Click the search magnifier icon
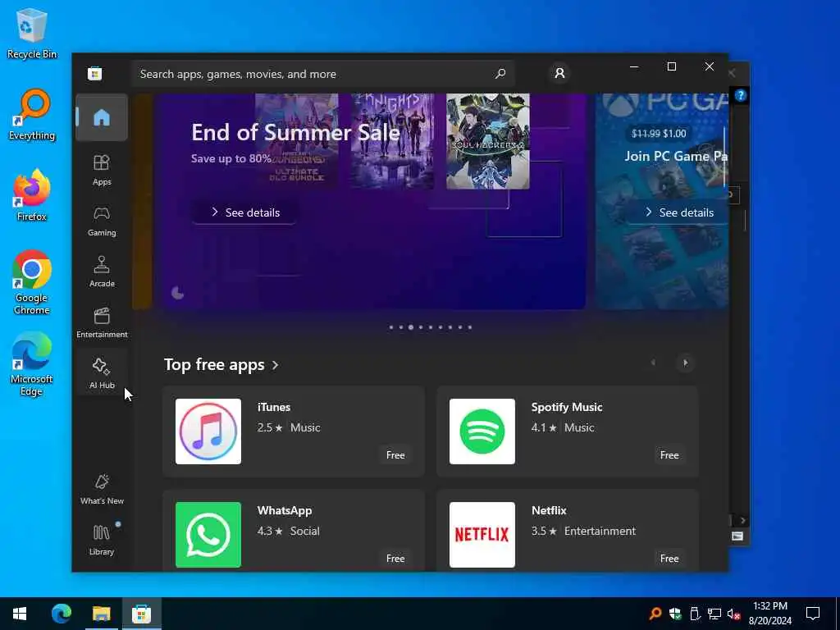The width and height of the screenshot is (840, 630). (500, 73)
